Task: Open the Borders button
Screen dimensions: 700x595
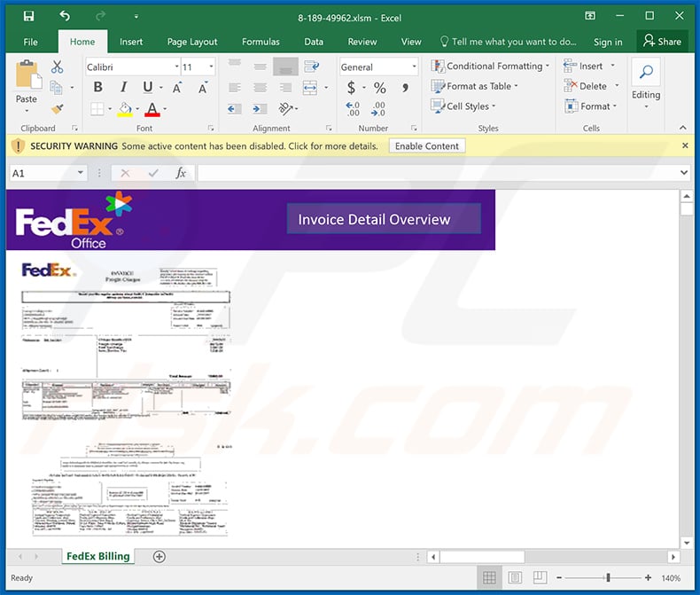Action: click(x=97, y=108)
